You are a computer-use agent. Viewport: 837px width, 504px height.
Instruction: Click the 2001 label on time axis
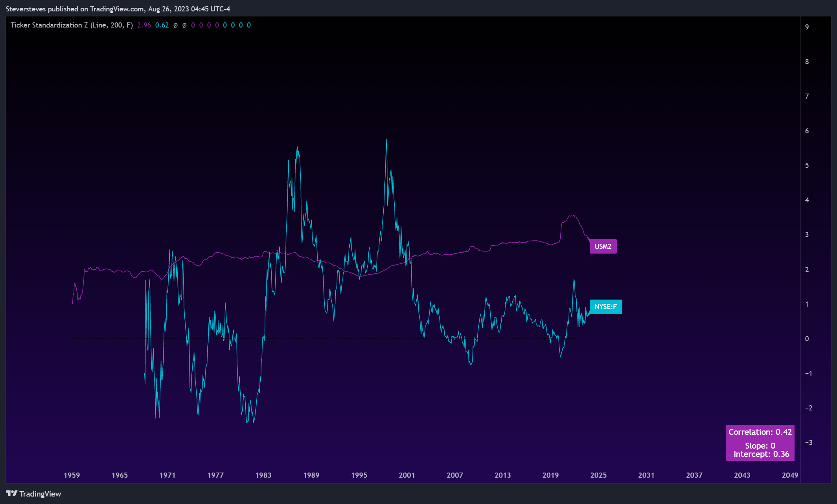click(x=407, y=475)
